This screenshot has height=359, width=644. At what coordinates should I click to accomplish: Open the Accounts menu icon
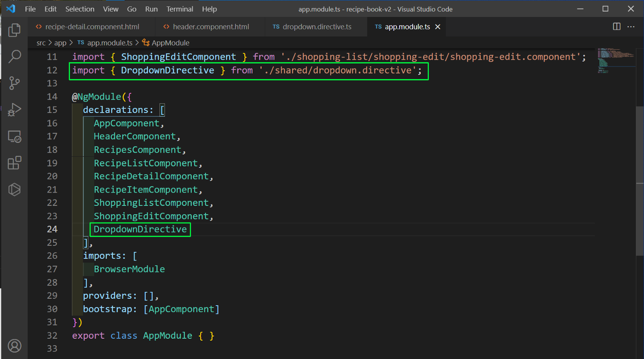[x=14, y=346]
